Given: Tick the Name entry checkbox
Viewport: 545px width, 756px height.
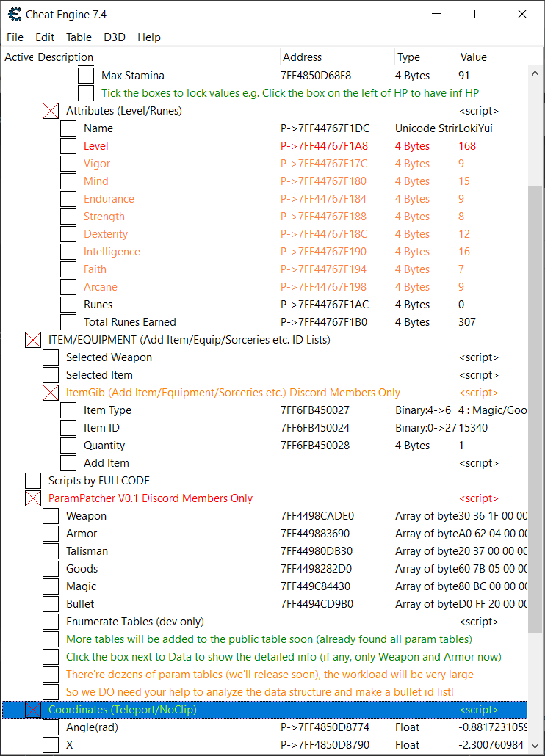Looking at the screenshot, I should 68,128.
